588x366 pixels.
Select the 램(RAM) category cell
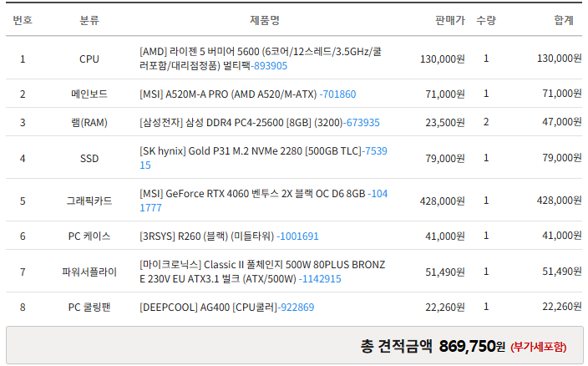(x=89, y=122)
